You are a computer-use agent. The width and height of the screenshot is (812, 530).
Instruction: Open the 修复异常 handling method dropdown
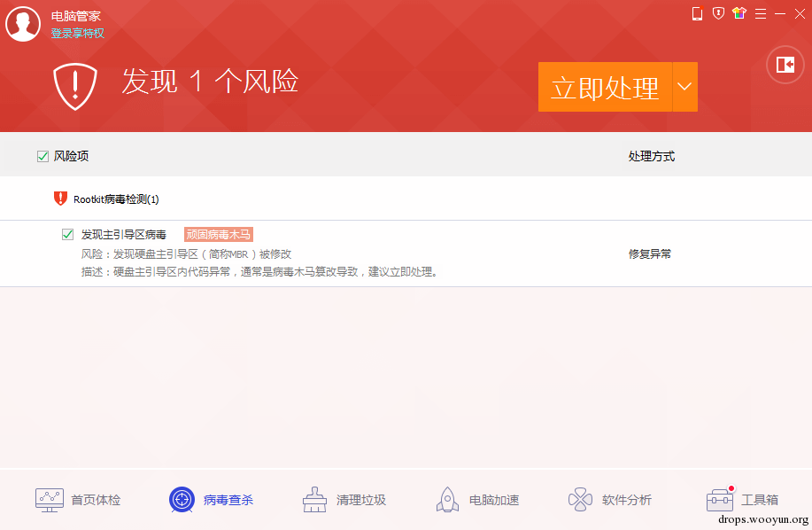tap(650, 253)
